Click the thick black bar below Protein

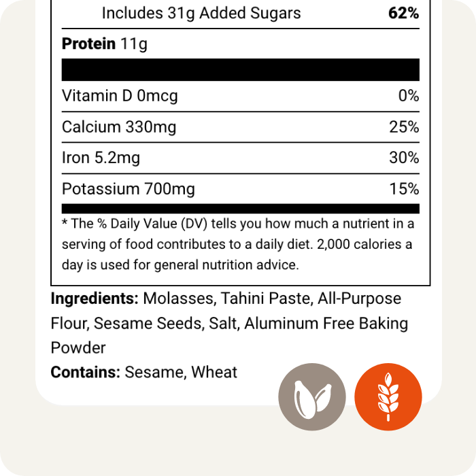point(241,69)
